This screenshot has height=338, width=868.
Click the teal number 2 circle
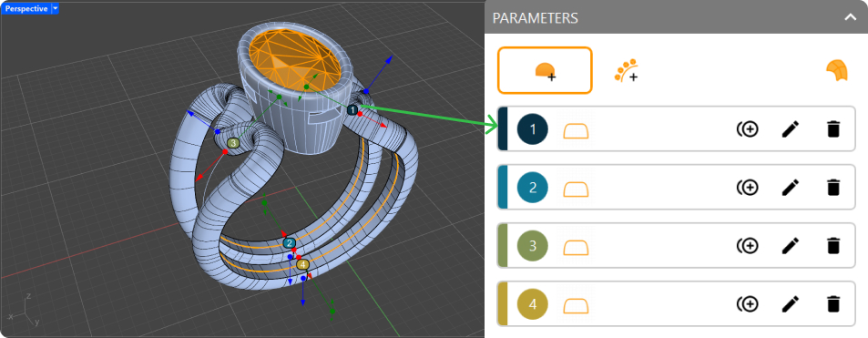tap(533, 188)
